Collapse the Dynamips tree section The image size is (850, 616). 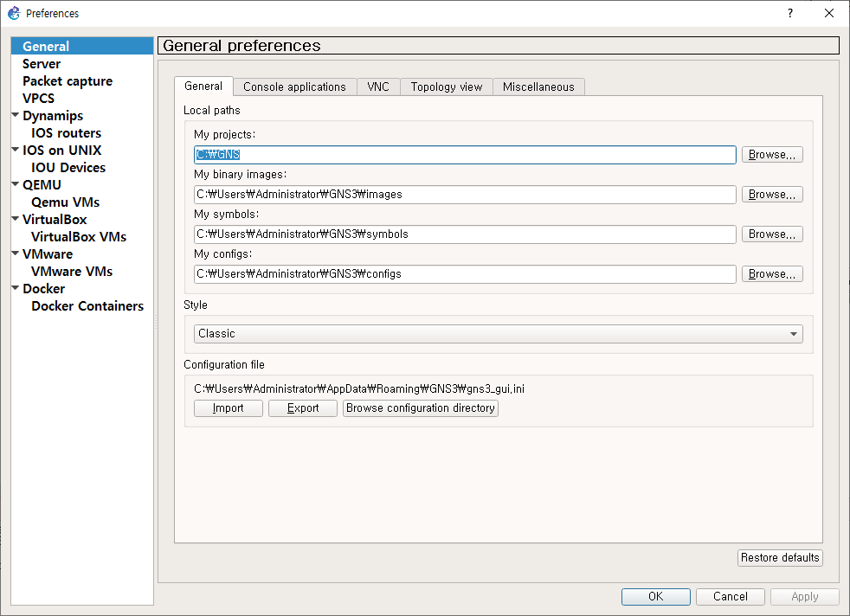16,115
